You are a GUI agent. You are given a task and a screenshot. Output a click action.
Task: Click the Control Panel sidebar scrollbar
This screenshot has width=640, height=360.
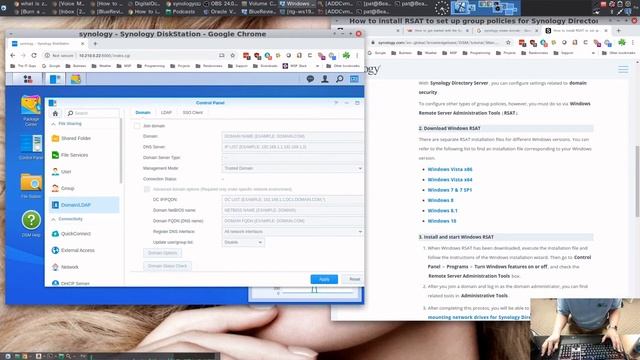[x=121, y=151]
